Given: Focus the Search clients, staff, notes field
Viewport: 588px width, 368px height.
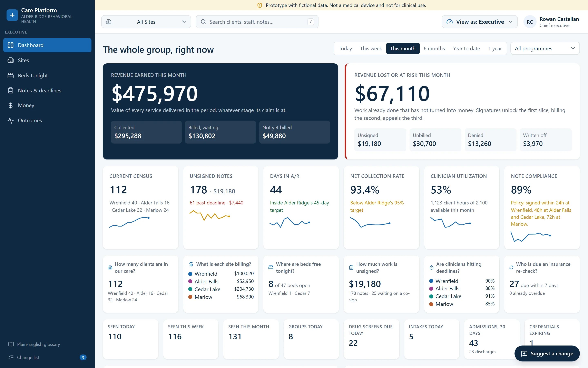Looking at the screenshot, I should coord(257,22).
